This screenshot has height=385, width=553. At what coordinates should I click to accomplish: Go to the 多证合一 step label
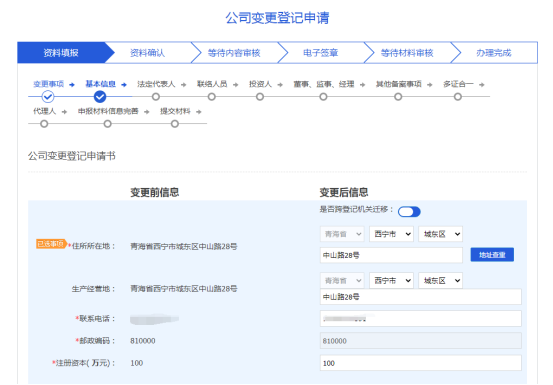click(458, 84)
